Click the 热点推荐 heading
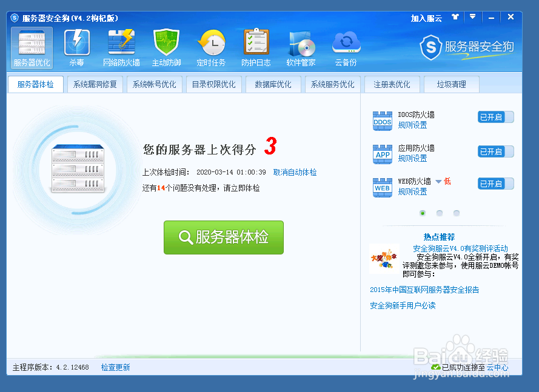The width and height of the screenshot is (539, 392). click(x=439, y=237)
